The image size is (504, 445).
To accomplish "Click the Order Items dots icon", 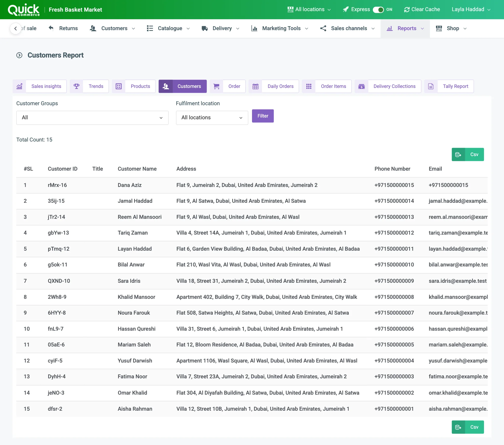I will [309, 86].
